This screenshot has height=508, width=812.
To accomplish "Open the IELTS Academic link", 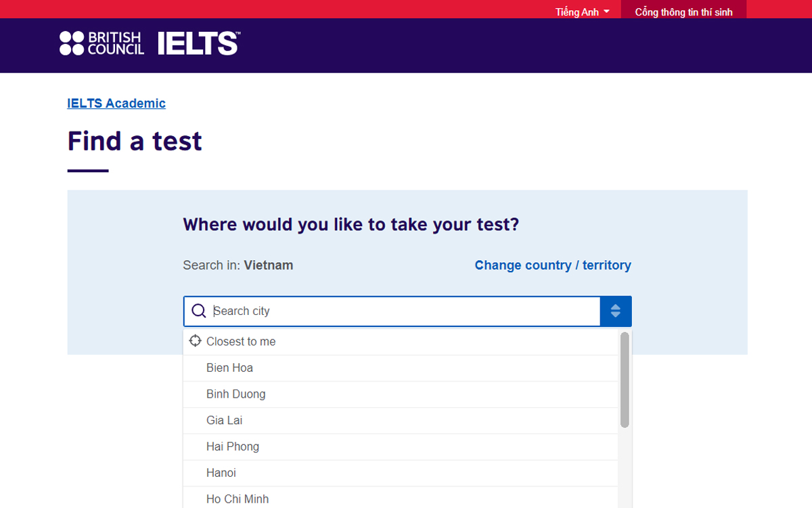I will (x=116, y=103).
